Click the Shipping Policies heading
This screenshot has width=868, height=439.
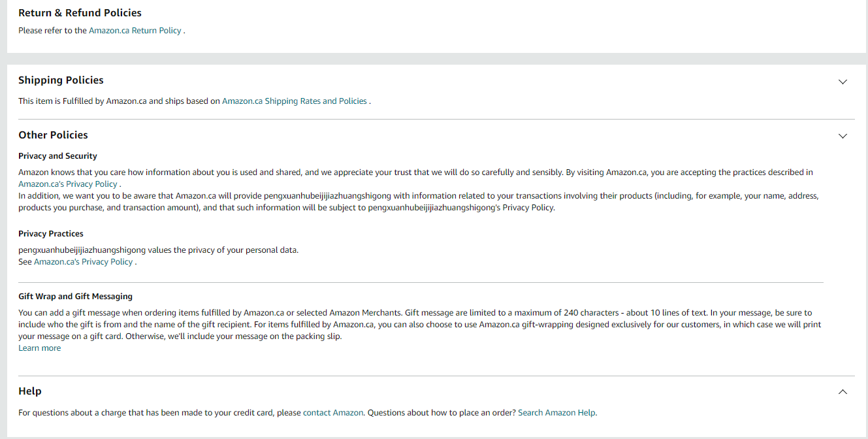[x=61, y=80]
